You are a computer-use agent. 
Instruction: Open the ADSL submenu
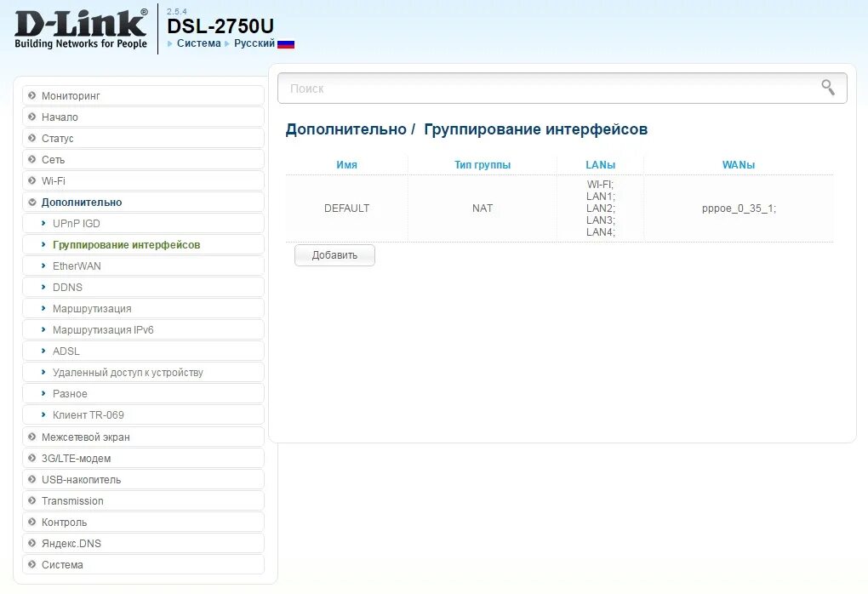143,351
